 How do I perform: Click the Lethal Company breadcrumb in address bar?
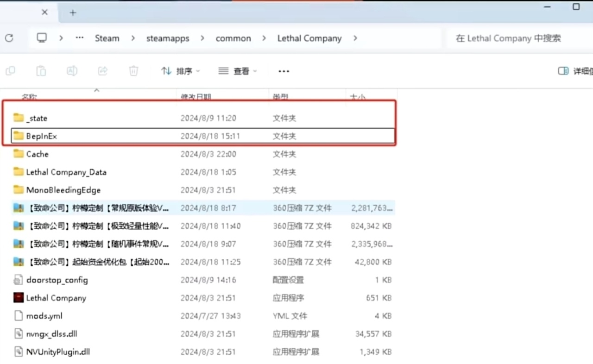tap(309, 38)
